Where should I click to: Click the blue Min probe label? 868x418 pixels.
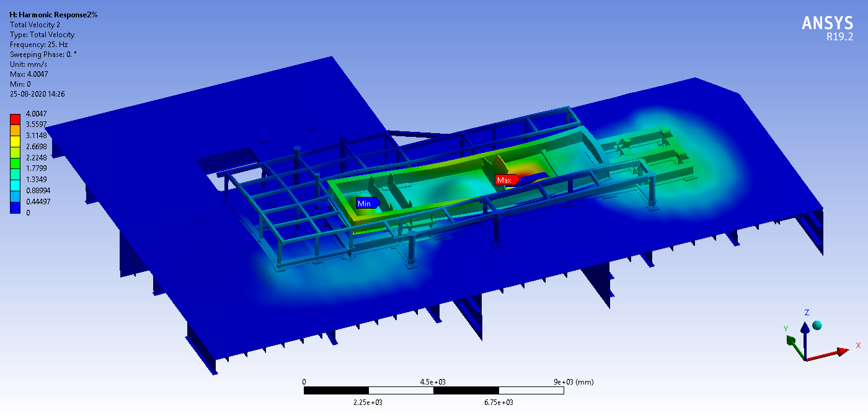coord(365,203)
